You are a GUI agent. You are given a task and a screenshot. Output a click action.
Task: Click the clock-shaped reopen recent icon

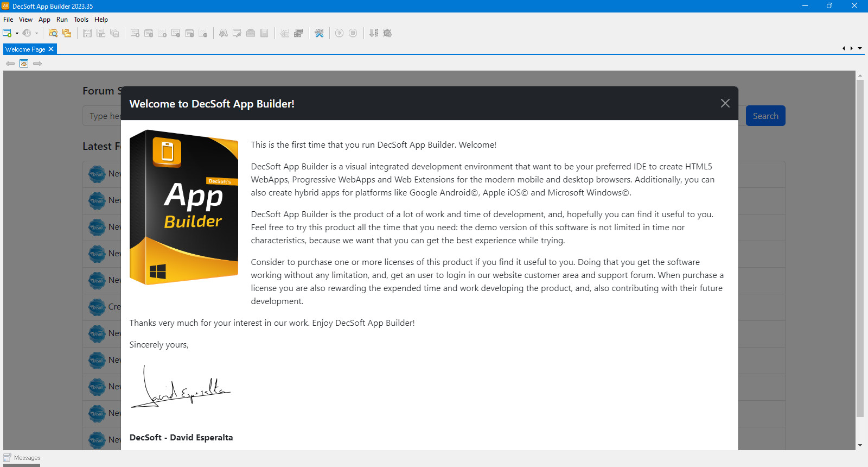tap(27, 33)
